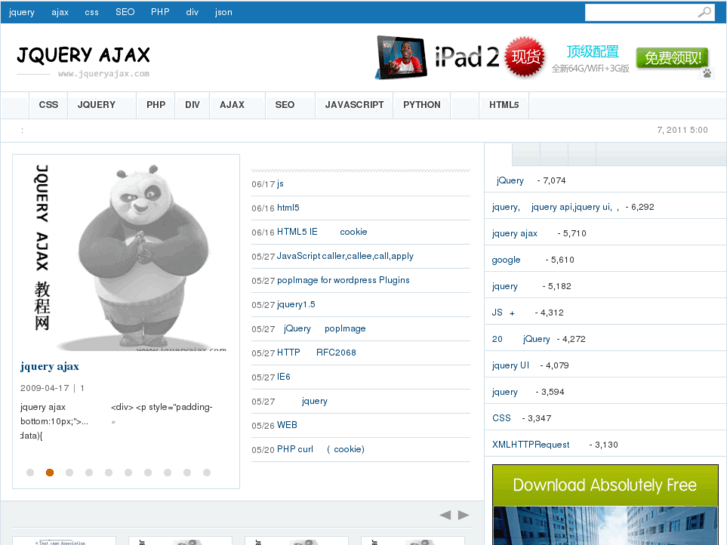727x545 pixels.
Task: Select the seventh slider dot
Action: click(x=148, y=472)
